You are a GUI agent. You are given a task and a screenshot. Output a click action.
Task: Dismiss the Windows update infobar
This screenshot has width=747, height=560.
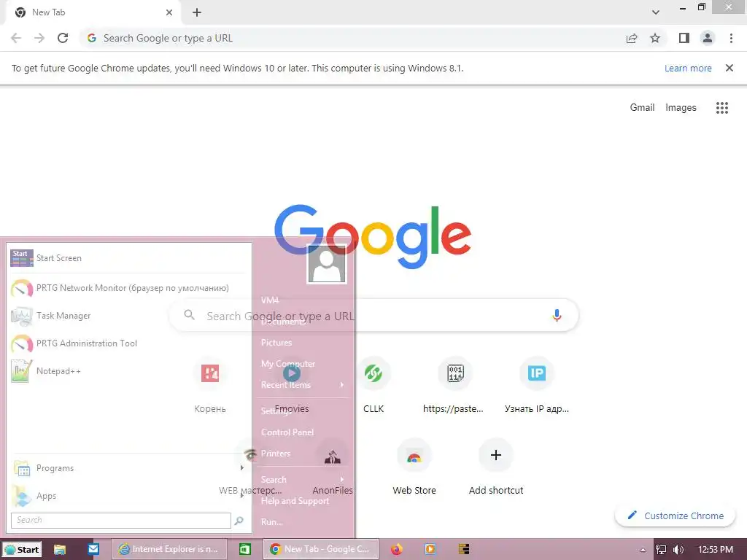[x=729, y=68]
